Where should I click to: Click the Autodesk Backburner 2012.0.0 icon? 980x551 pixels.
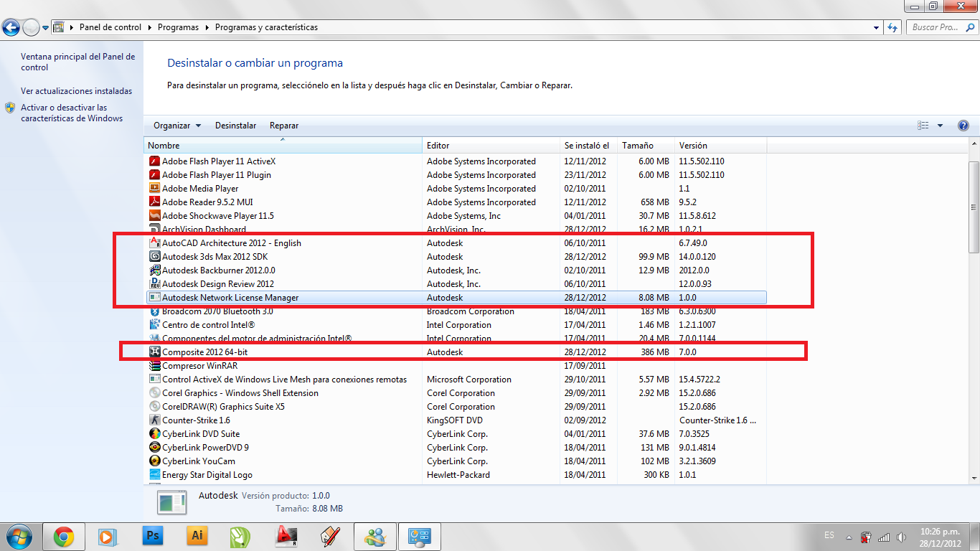pyautogui.click(x=154, y=270)
